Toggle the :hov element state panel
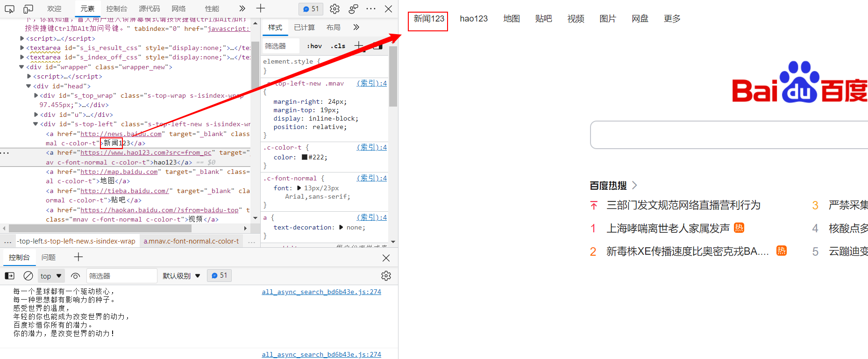 [x=314, y=46]
